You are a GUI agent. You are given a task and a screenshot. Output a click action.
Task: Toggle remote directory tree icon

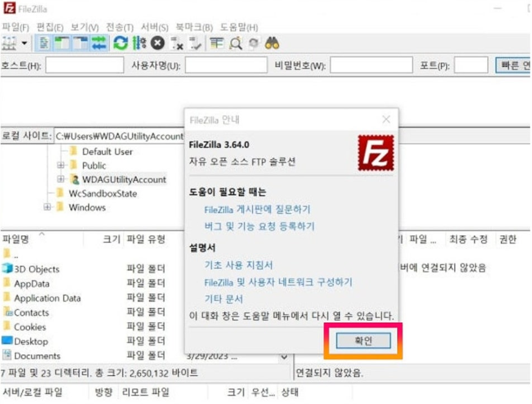pos(80,43)
